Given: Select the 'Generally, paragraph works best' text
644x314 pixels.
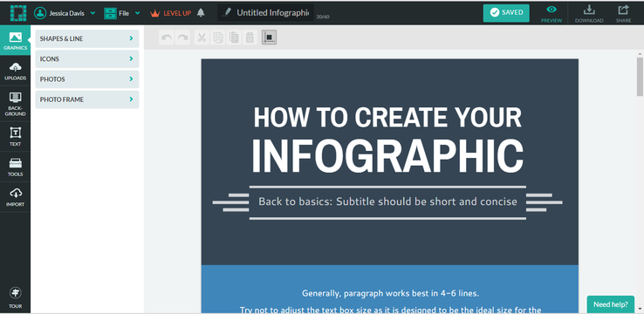Looking at the screenshot, I should click(390, 293).
